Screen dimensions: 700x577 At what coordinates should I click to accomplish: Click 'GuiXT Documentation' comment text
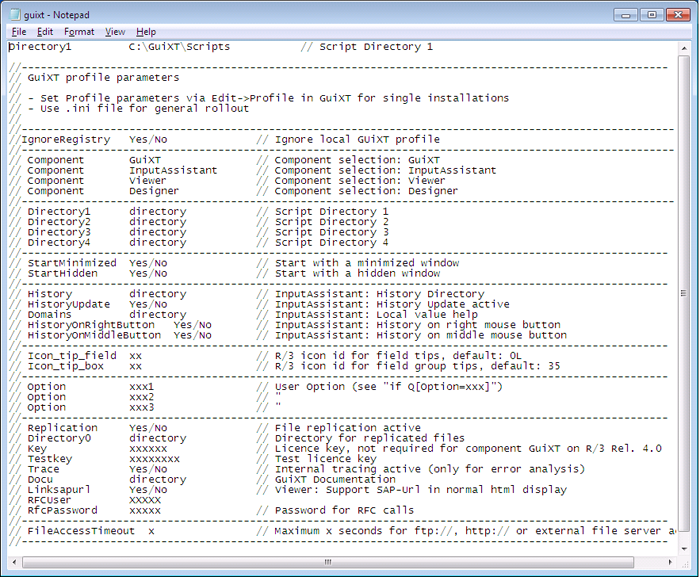(x=335, y=479)
